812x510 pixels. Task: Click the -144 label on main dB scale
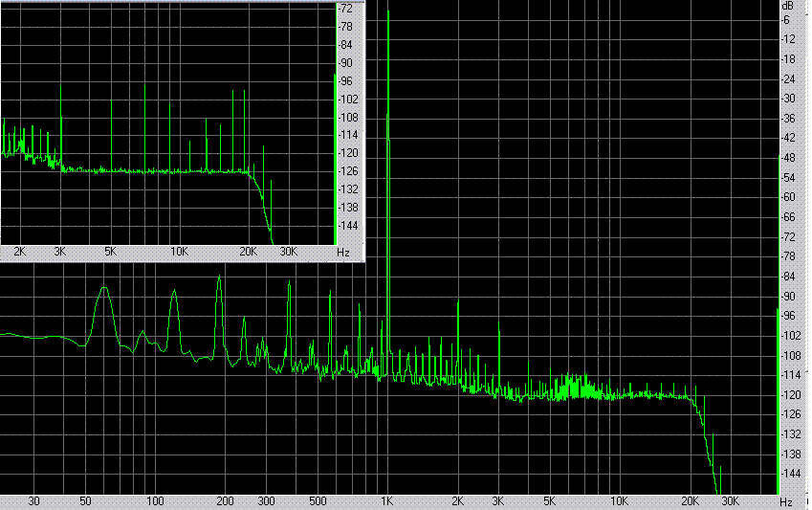(791, 474)
